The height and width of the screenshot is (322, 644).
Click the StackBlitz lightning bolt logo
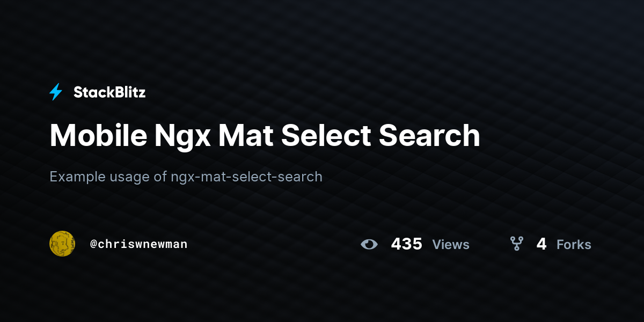56,92
